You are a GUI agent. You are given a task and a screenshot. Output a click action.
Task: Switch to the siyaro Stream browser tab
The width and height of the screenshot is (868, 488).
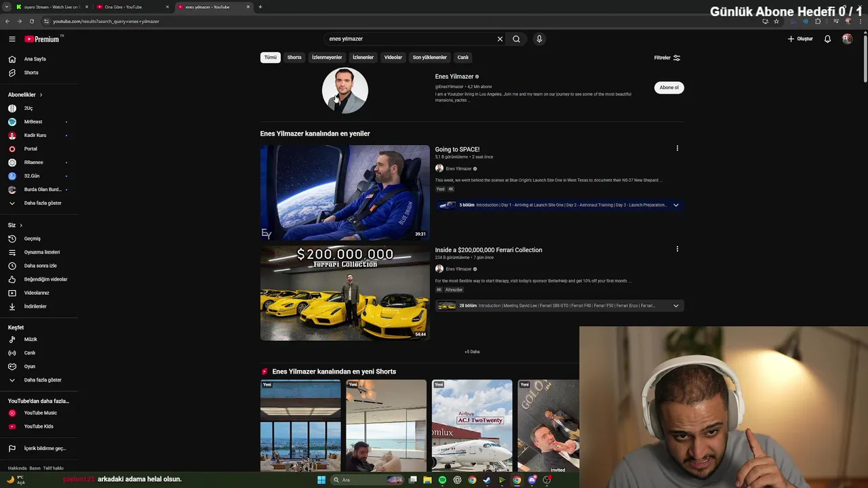coord(52,7)
